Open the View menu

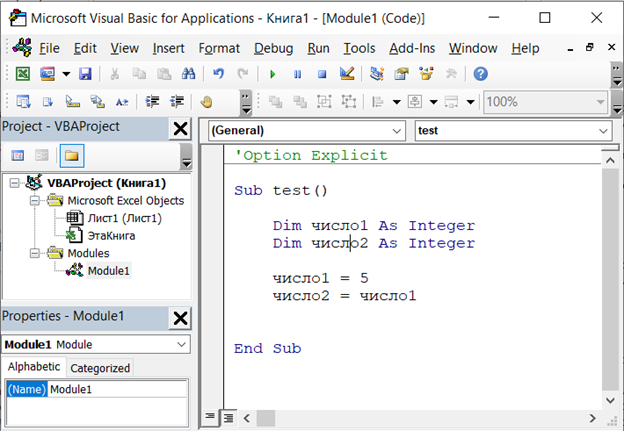coord(125,48)
